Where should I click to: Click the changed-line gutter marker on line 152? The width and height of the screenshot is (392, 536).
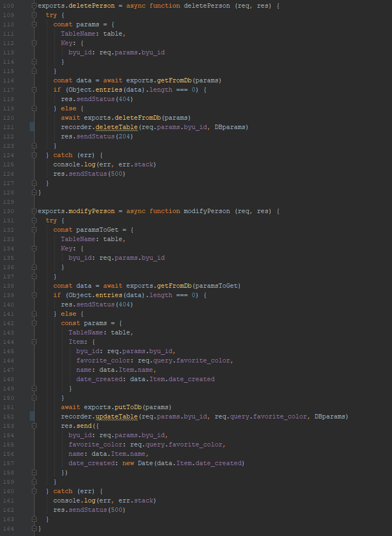[x=32, y=417]
